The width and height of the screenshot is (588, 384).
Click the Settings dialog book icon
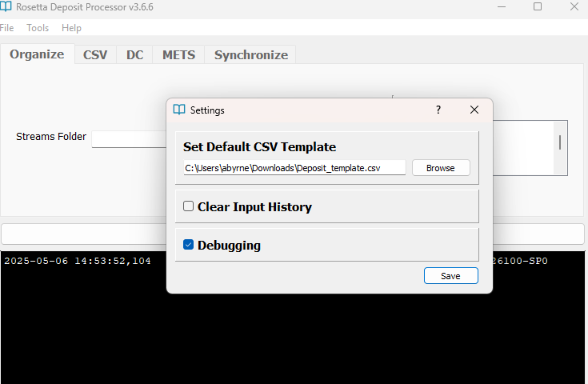click(x=179, y=110)
